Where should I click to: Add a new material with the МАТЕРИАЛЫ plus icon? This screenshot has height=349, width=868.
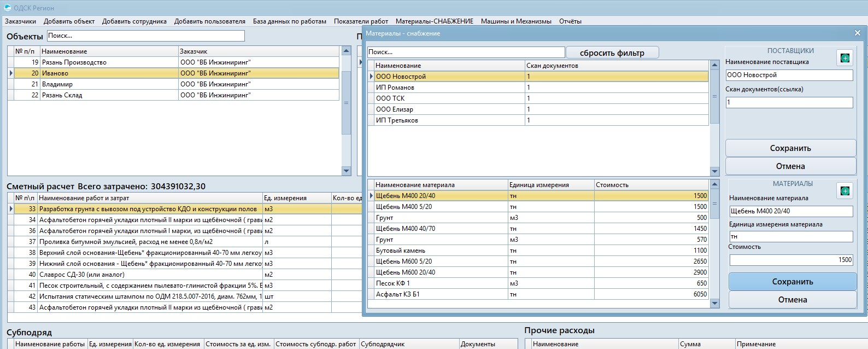click(844, 190)
